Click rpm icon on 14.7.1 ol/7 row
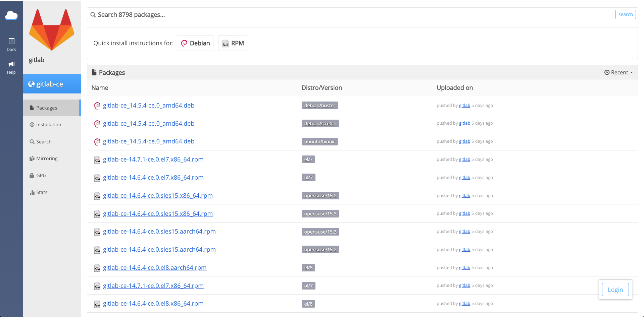This screenshot has height=317, width=644. pos(97,286)
